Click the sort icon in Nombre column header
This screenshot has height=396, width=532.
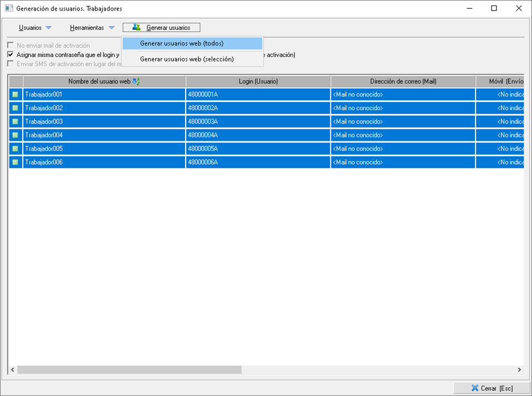(136, 81)
